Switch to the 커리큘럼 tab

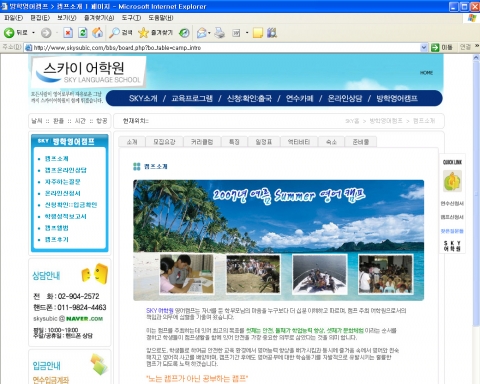202,142
